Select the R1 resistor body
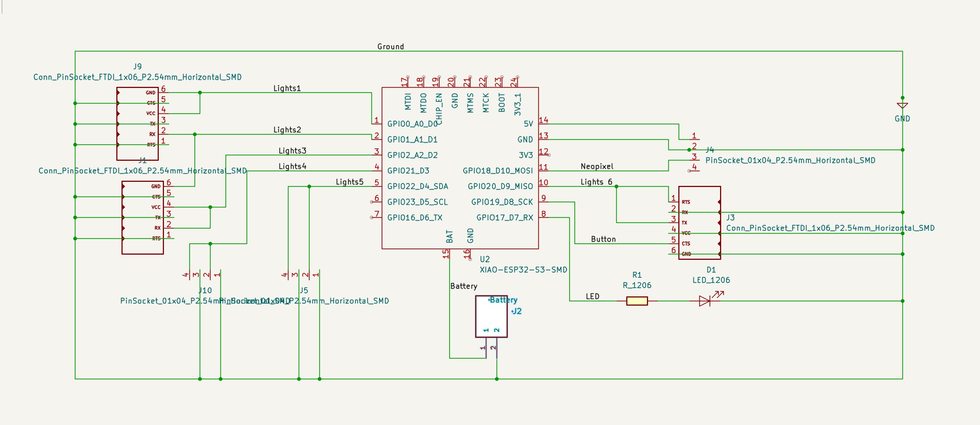980x425 pixels. (x=637, y=301)
